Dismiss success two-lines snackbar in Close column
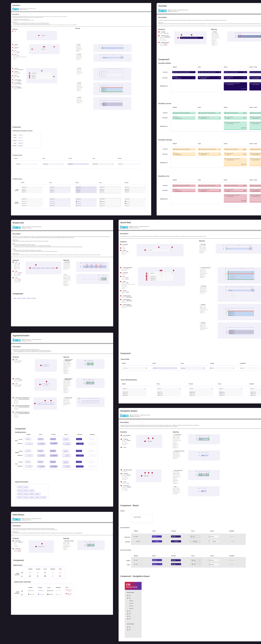 coord(219,117)
